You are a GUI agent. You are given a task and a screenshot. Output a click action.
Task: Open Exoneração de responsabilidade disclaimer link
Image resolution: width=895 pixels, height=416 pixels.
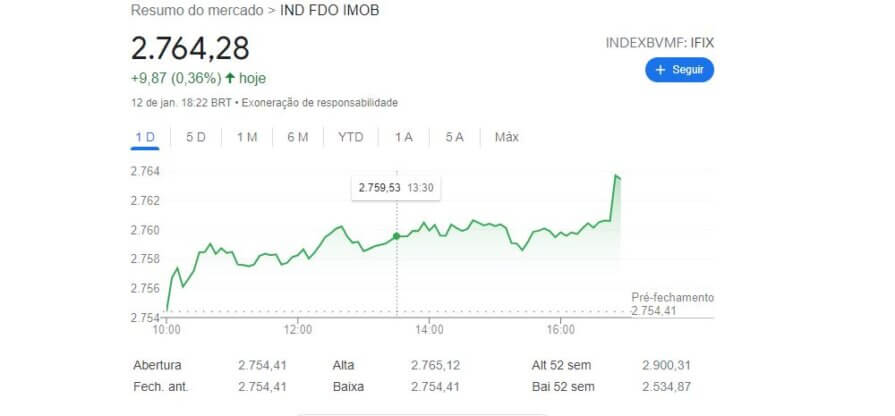(320, 103)
